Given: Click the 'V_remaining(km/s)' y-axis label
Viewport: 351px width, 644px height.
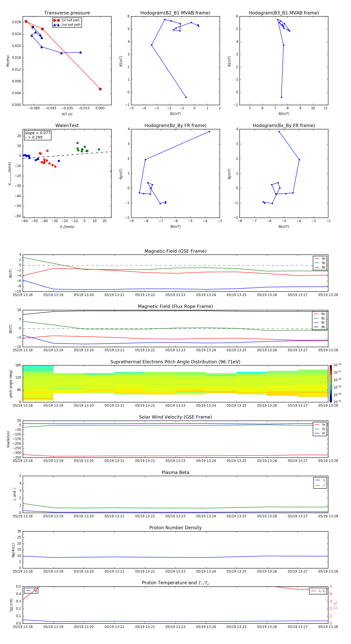Looking at the screenshot, I should pyautogui.click(x=10, y=173).
